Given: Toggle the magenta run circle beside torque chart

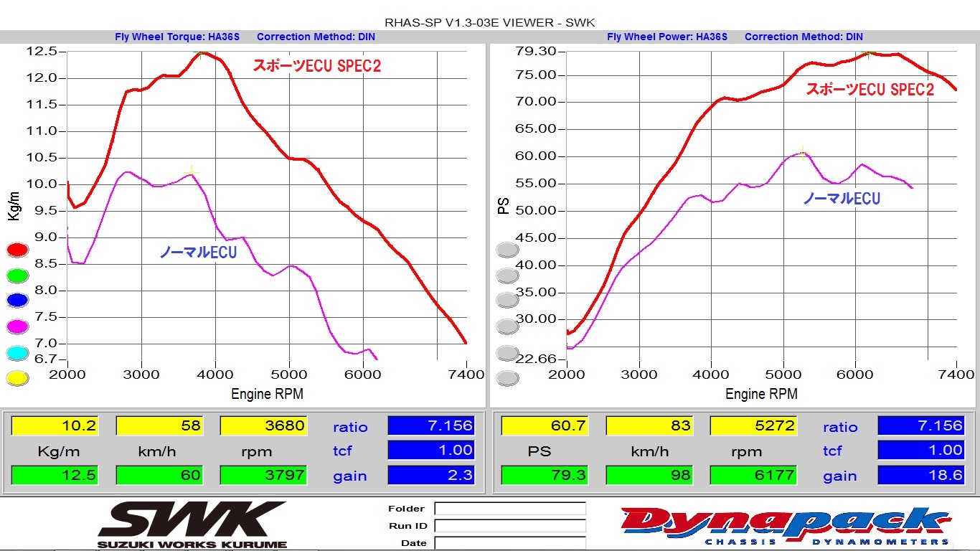Looking at the screenshot, I should click(17, 326).
